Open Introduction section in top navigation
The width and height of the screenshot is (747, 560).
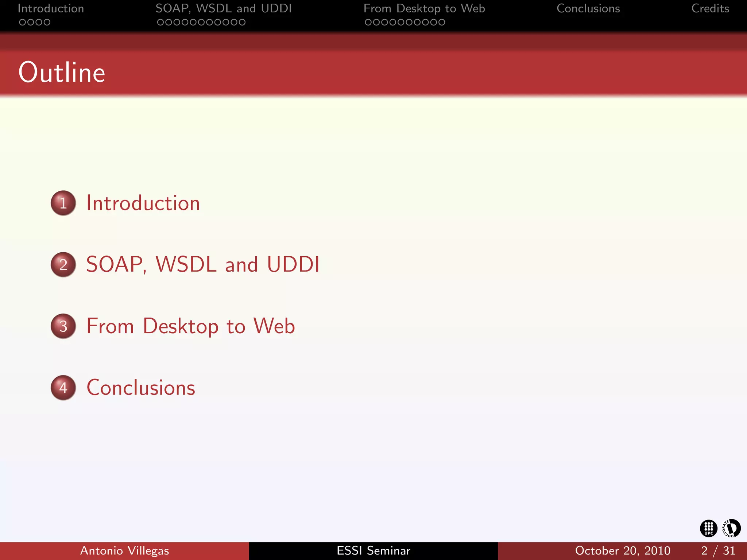click(x=51, y=8)
